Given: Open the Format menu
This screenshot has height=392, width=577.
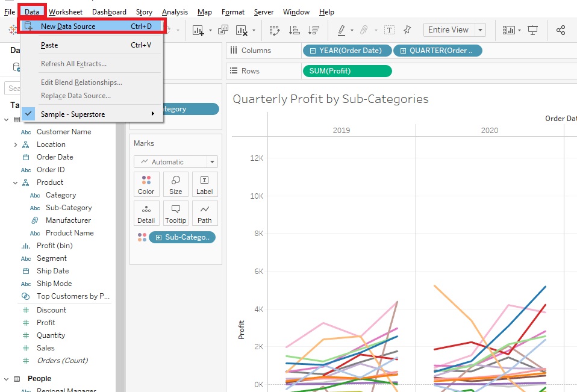Looking at the screenshot, I should coord(233,12).
